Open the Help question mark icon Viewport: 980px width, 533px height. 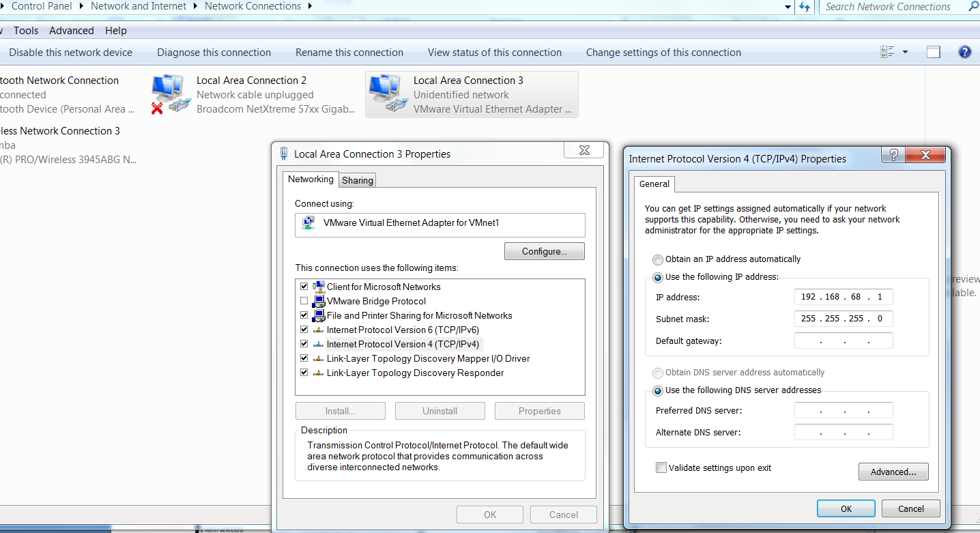964,53
